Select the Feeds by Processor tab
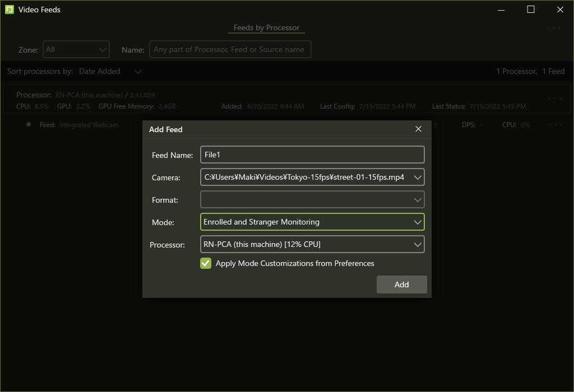Viewport: 574px width, 392px height. click(266, 27)
